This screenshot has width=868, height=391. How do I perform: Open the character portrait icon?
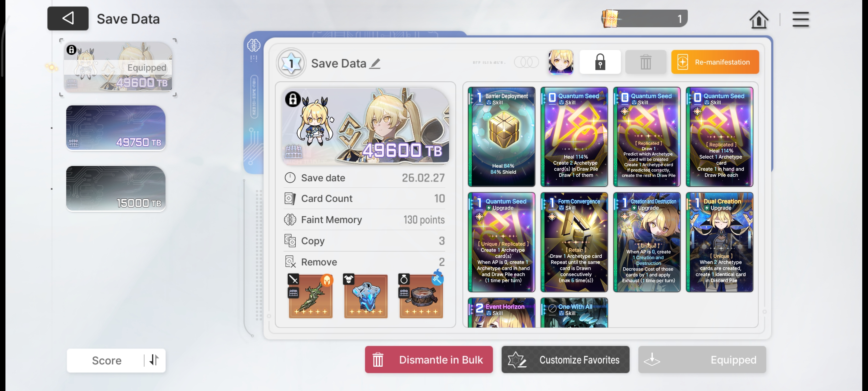[x=561, y=62]
